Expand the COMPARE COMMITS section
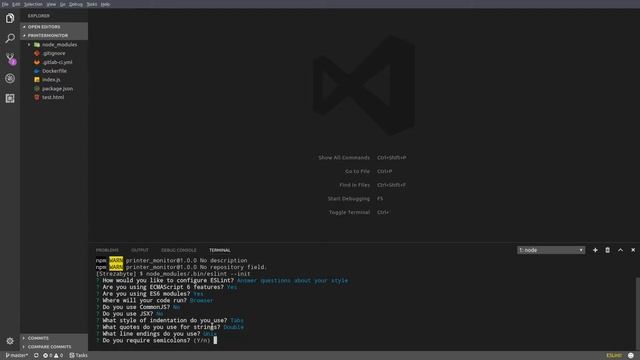Image resolution: width=640 pixels, height=360 pixels. click(54, 347)
